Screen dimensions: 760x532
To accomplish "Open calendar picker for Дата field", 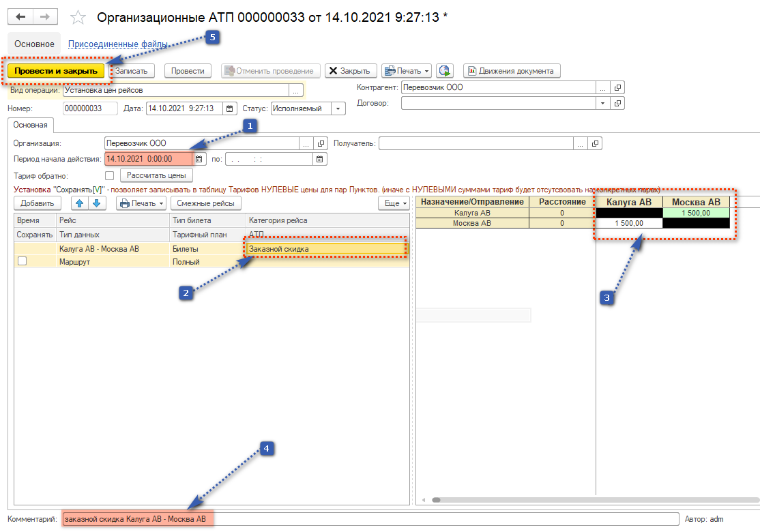I will click(230, 108).
